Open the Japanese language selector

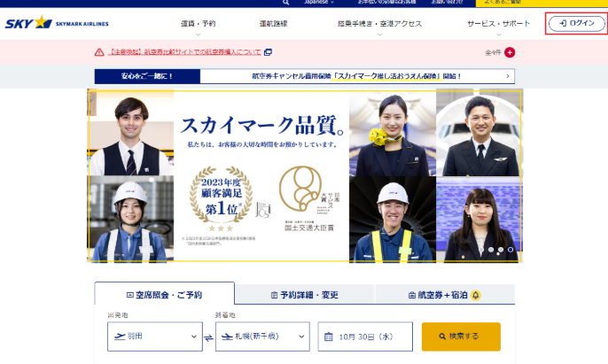coord(319,2)
